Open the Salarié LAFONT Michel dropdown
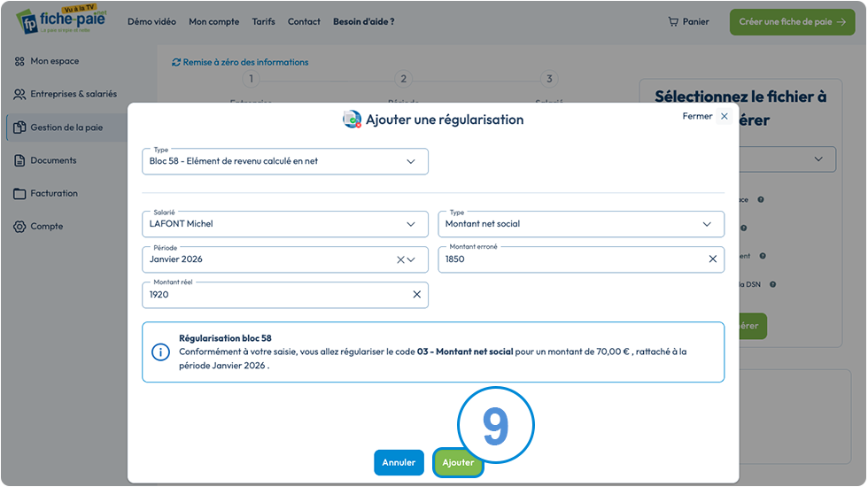868x487 pixels. pos(285,224)
